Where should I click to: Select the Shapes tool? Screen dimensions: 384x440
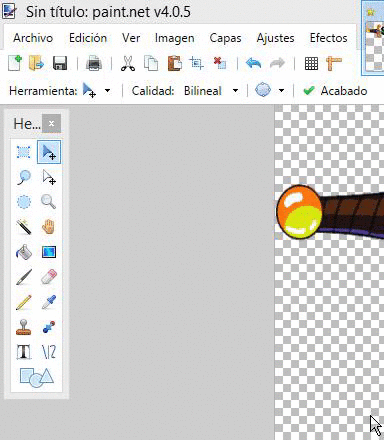tap(36, 377)
